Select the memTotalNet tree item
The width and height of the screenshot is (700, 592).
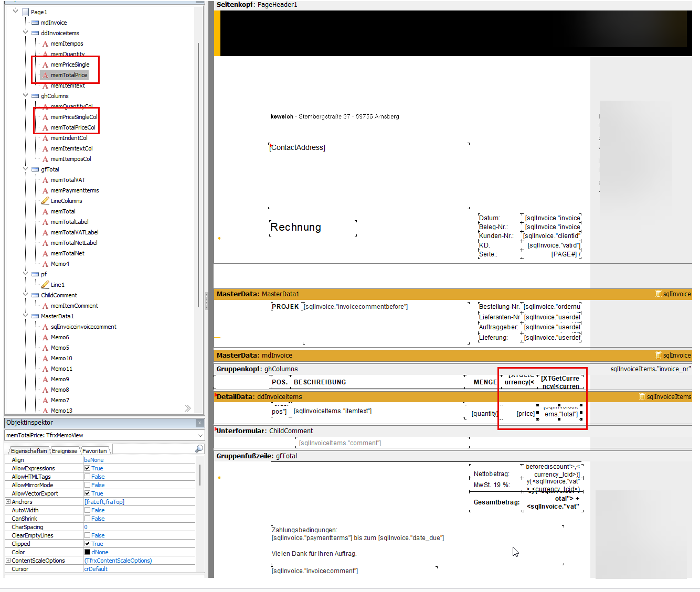coord(67,253)
